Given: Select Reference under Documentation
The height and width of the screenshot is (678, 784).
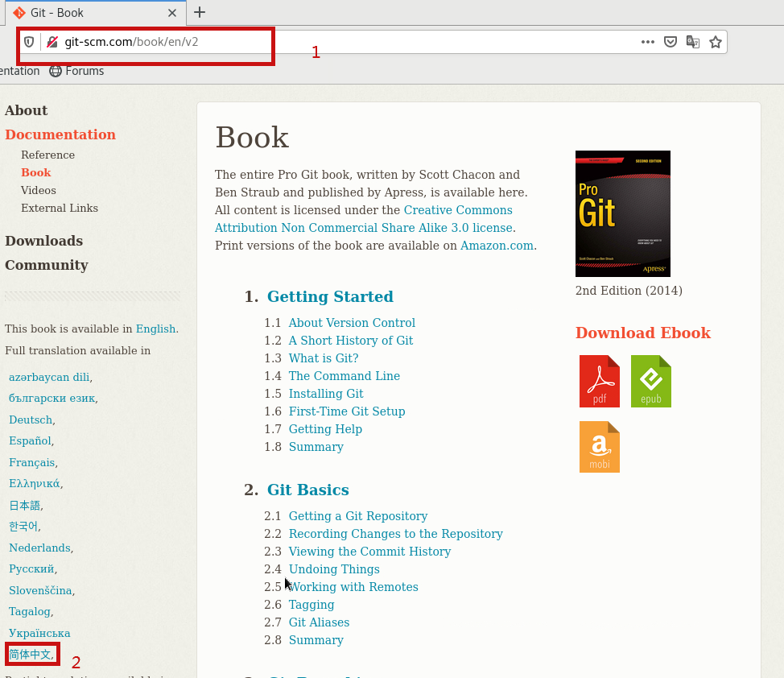Looking at the screenshot, I should coord(48,155).
